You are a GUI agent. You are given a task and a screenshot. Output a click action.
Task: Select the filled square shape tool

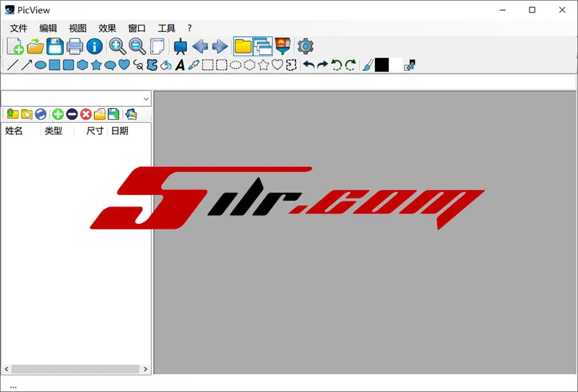pos(55,65)
